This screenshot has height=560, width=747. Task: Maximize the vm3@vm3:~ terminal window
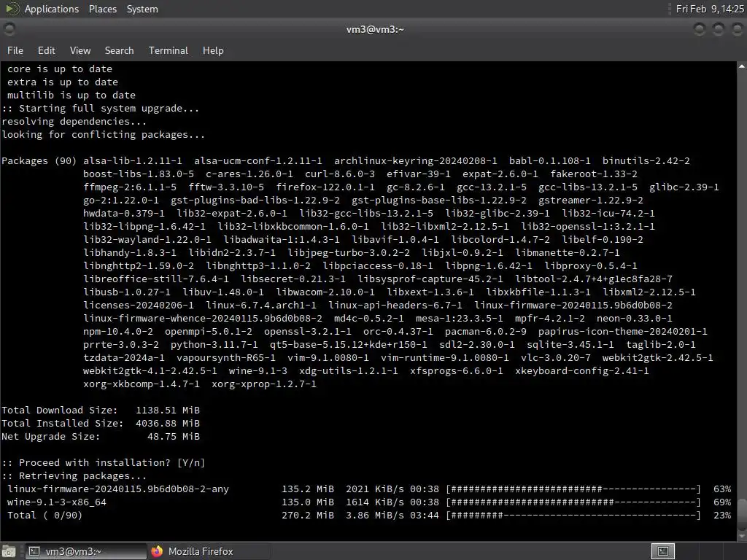click(718, 29)
